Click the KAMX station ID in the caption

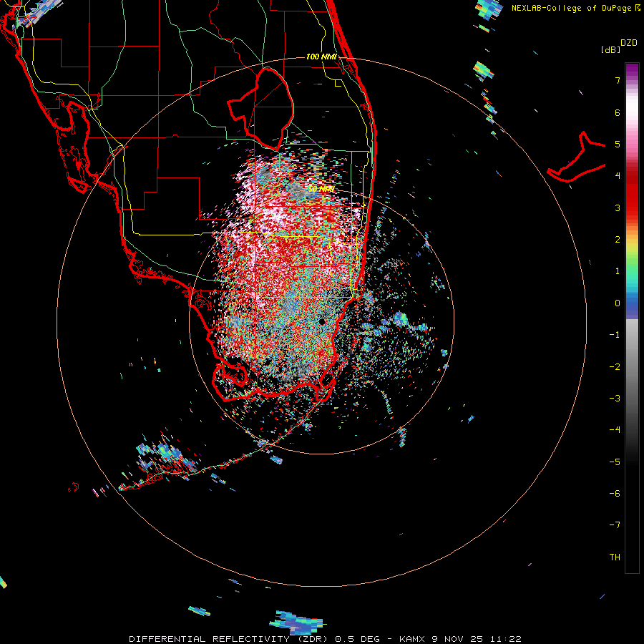click(x=412, y=639)
